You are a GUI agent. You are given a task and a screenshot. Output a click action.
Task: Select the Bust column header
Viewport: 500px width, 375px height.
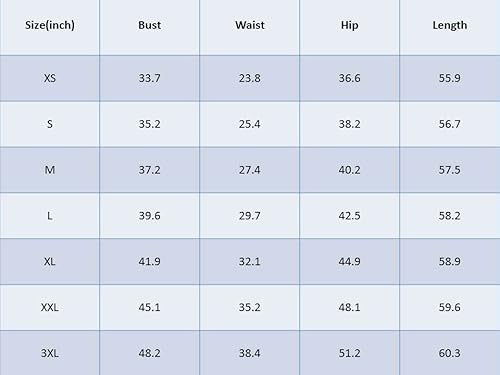coord(149,25)
